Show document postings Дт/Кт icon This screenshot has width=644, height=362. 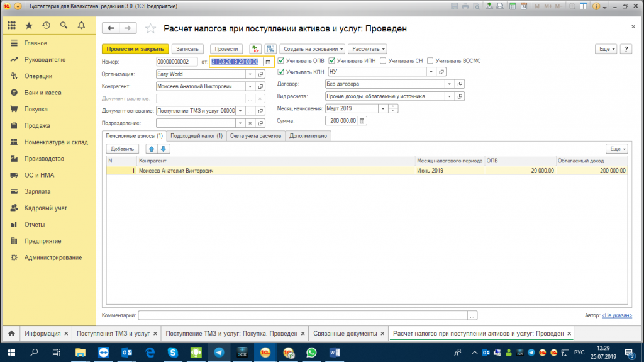pos(255,49)
